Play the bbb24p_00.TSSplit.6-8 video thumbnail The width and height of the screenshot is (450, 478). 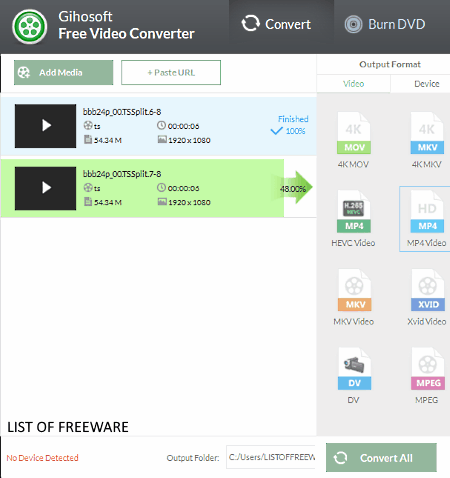point(45,126)
